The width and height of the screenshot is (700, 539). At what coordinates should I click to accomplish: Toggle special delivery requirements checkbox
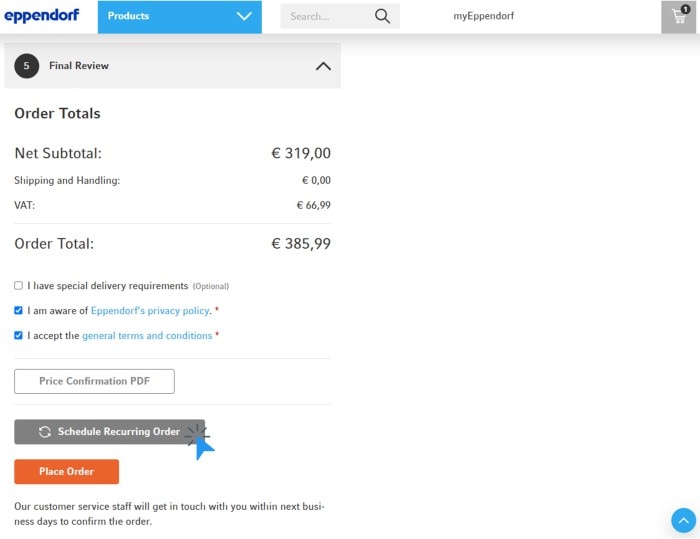pos(18,286)
